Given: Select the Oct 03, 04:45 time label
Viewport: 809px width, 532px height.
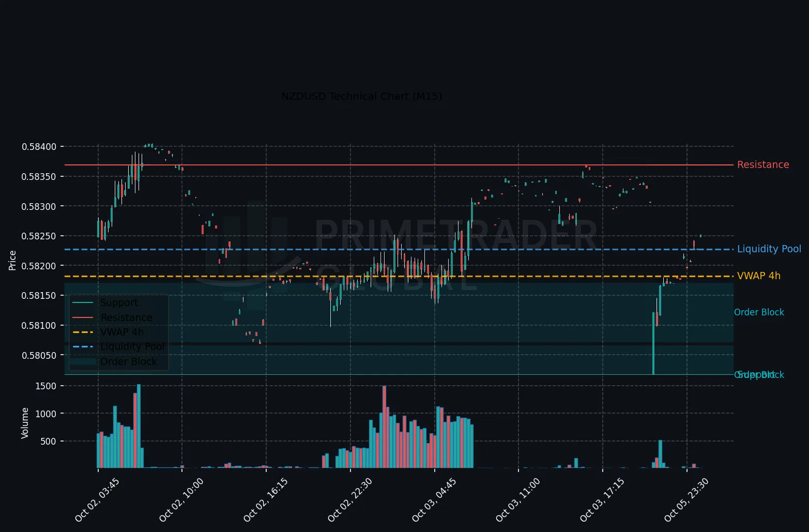Looking at the screenshot, I should click(x=434, y=500).
